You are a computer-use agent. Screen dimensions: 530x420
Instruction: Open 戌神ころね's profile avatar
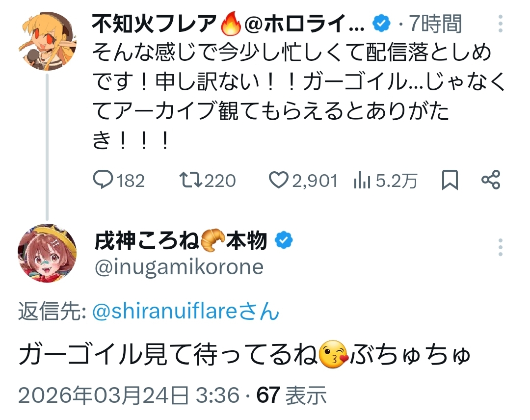47,254
